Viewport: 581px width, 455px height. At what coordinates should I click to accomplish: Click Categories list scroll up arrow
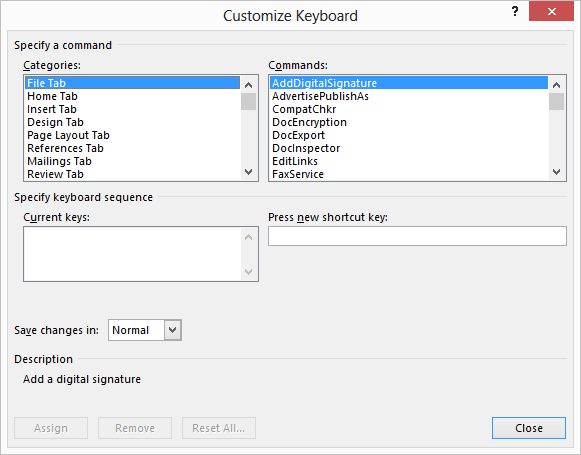249,85
